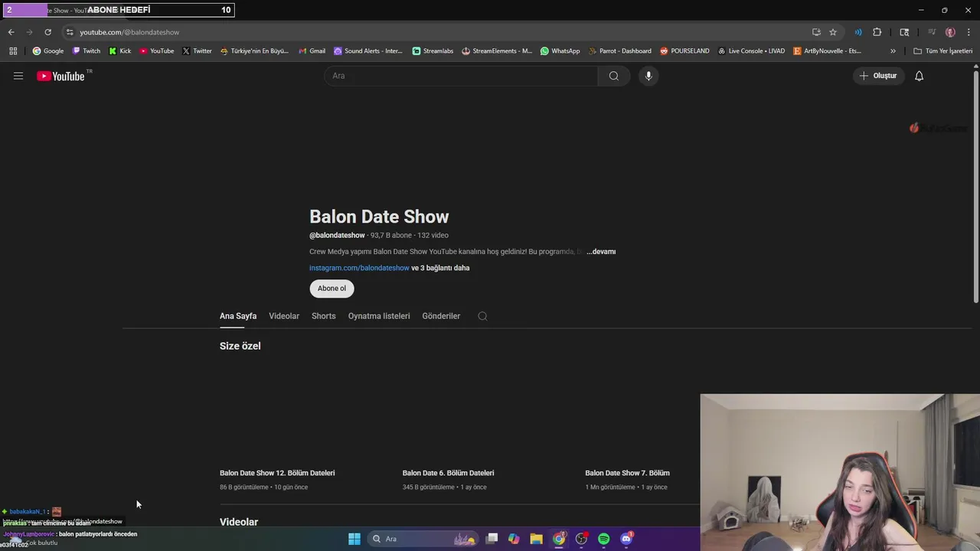Open the Gmail bookmark
Viewport: 980px width, 551px height.
(x=312, y=51)
